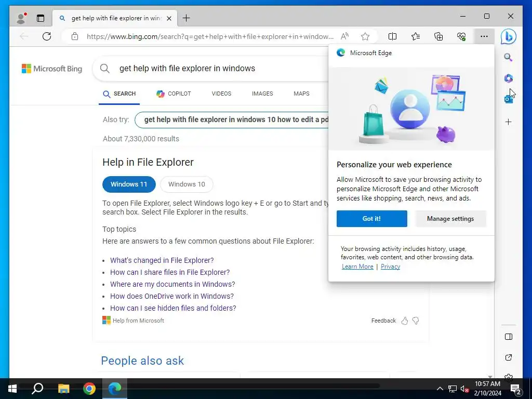Image resolution: width=532 pixels, height=399 pixels.
Task: Open How can I share files link
Action: click(x=170, y=272)
